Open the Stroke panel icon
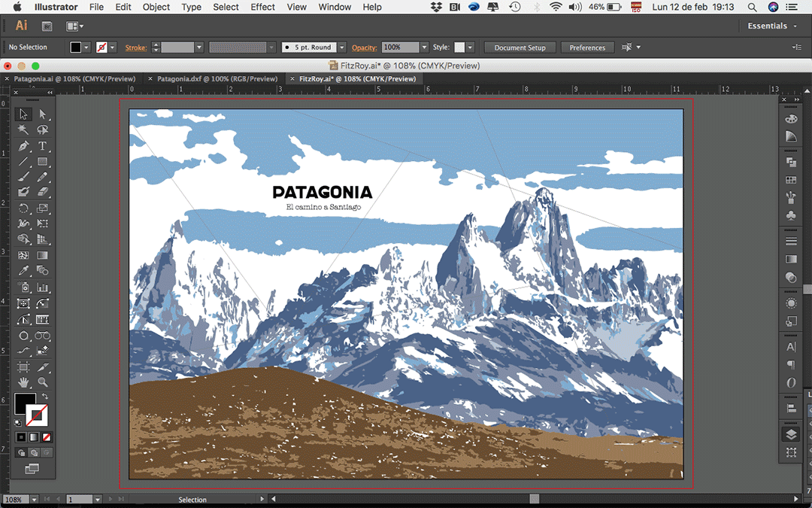This screenshot has width=812, height=508. [791, 241]
